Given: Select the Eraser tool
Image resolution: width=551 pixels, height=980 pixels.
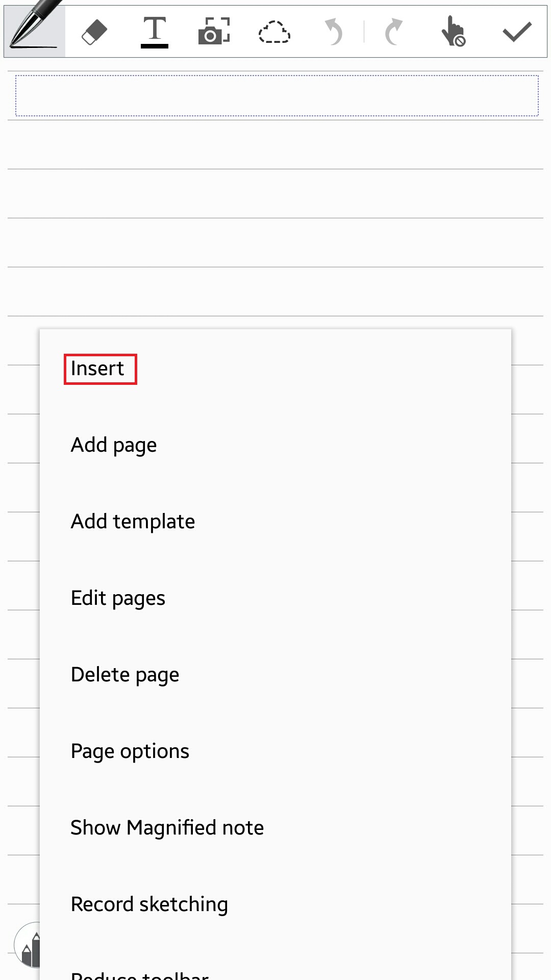Looking at the screenshot, I should coord(94,32).
